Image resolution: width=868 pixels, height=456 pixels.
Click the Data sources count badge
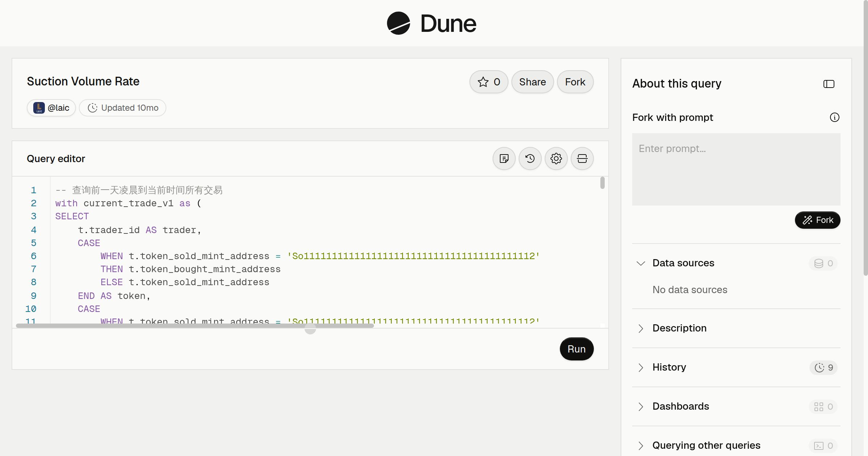(823, 263)
